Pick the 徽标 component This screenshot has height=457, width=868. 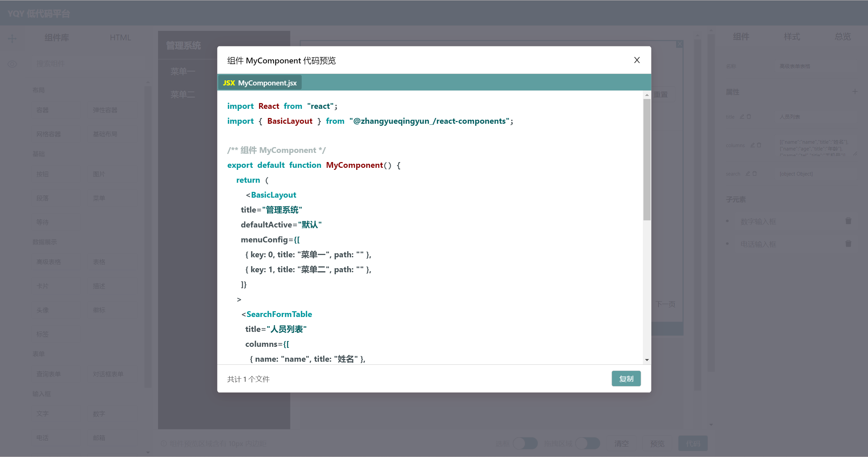tap(112, 310)
